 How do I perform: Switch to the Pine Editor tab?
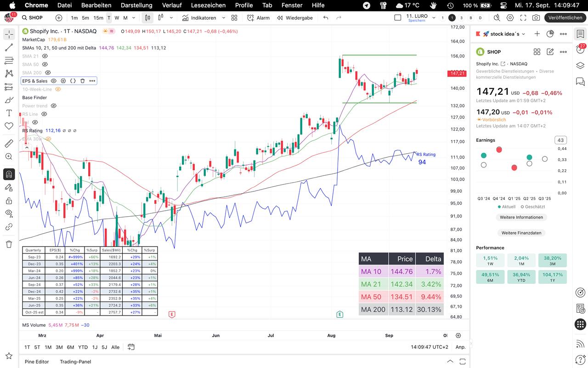point(37,362)
